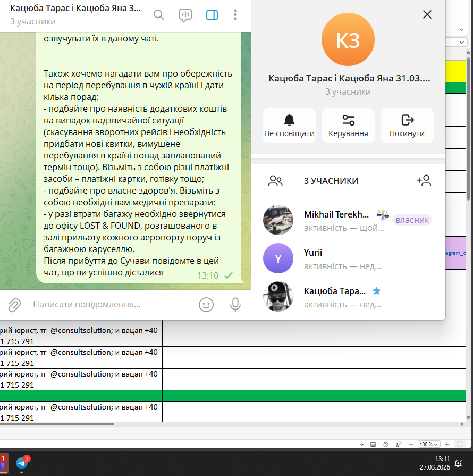Click Mikhail's avatar photo
This screenshot has height=476, width=473.
tap(278, 220)
